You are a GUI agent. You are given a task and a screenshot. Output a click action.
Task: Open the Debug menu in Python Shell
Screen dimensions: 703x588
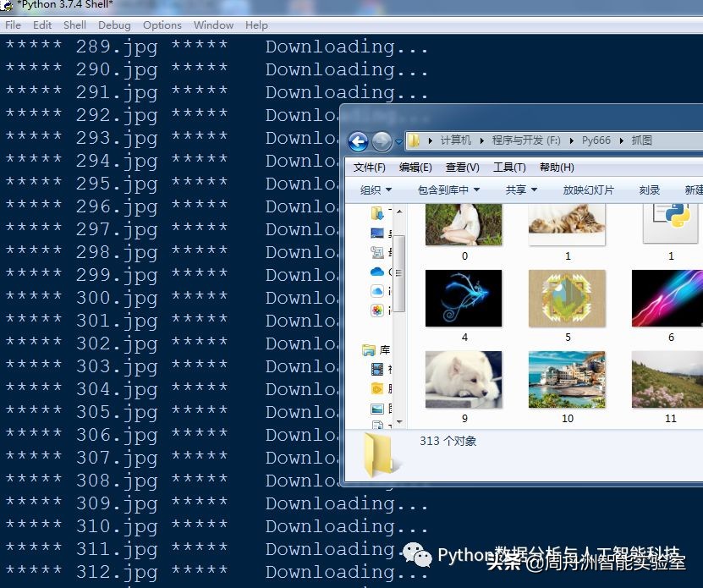click(x=116, y=25)
